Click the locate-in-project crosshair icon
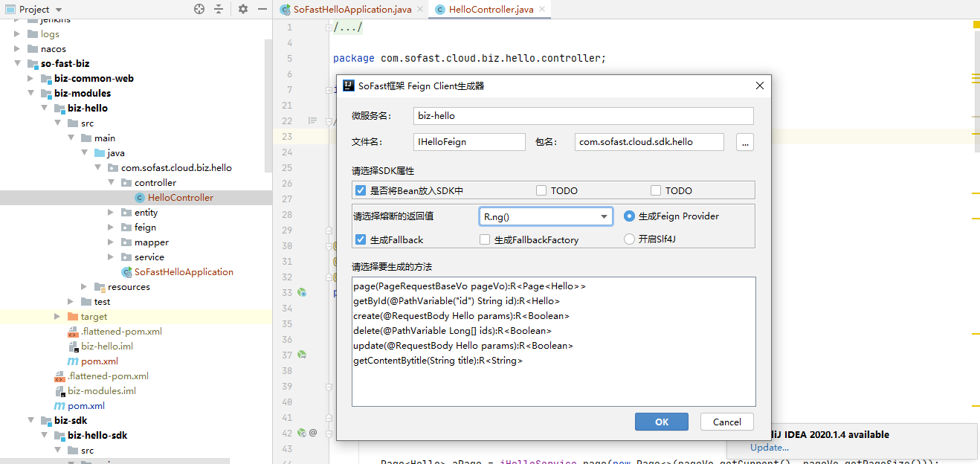Screen dimensions: 980x464 coord(199,9)
